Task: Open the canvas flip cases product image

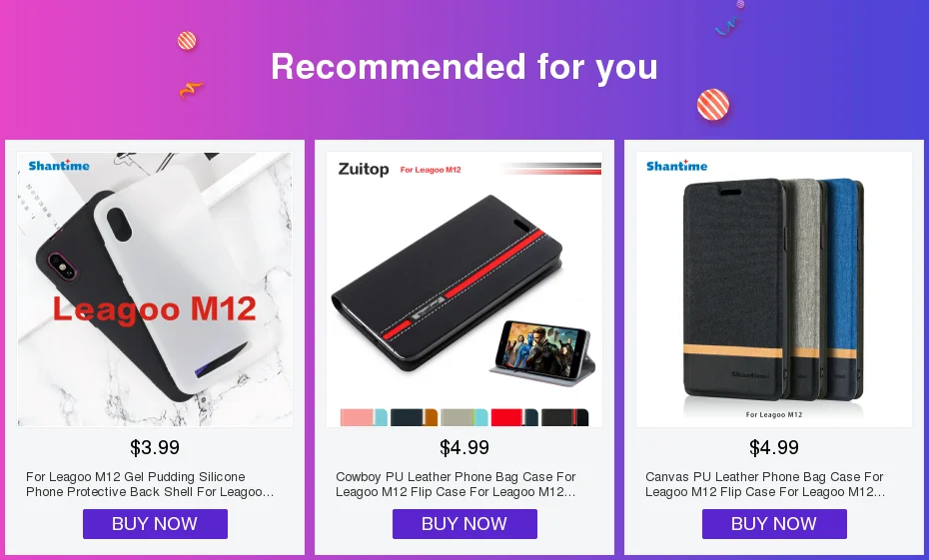Action: [774, 288]
